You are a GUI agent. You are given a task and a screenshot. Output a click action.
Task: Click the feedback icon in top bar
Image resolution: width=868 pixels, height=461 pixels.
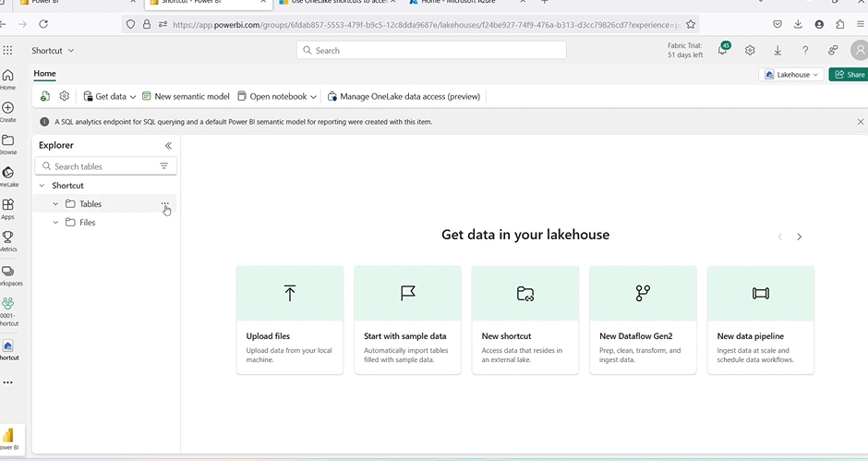pyautogui.click(x=833, y=51)
